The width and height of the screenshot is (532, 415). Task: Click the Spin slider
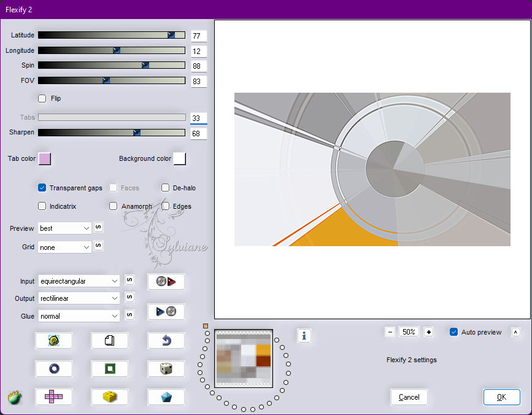112,65
